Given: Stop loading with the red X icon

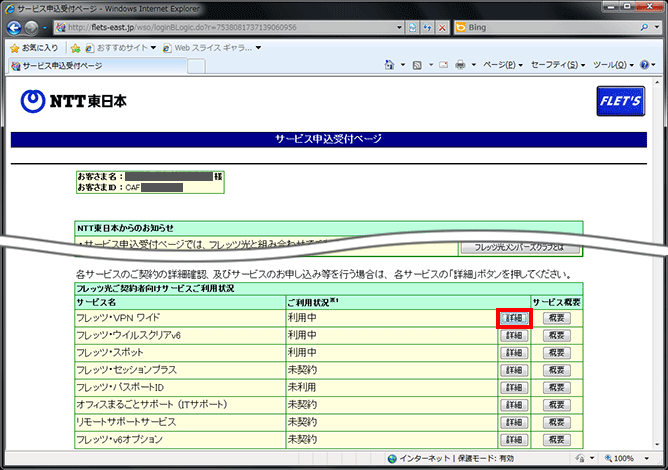Looking at the screenshot, I should click(x=442, y=27).
